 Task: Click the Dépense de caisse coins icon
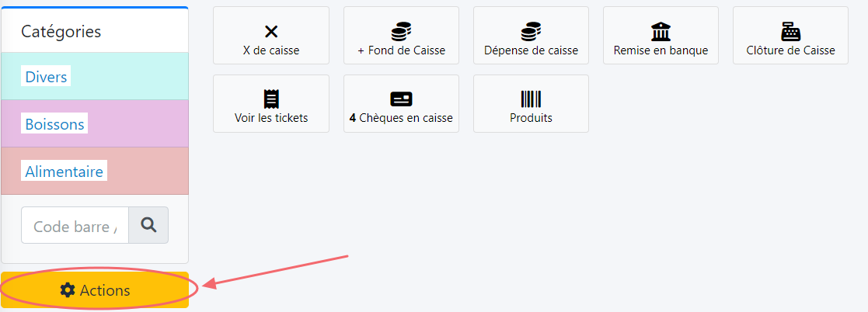click(531, 32)
